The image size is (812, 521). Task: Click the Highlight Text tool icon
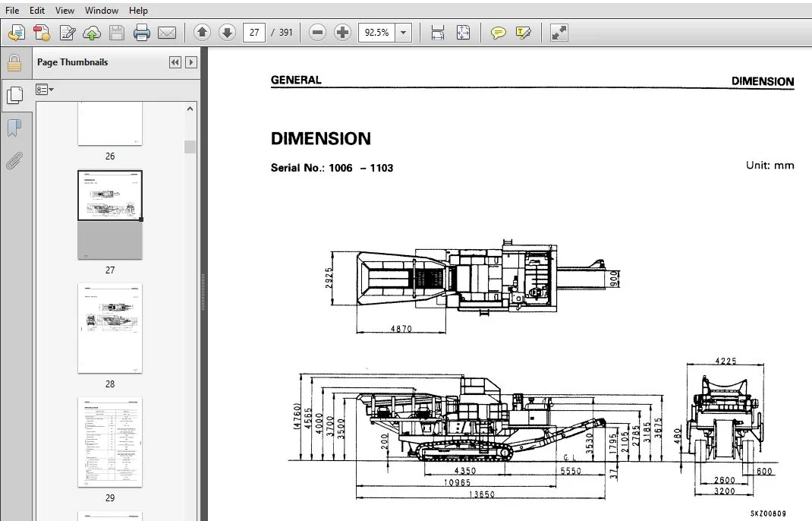[524, 33]
